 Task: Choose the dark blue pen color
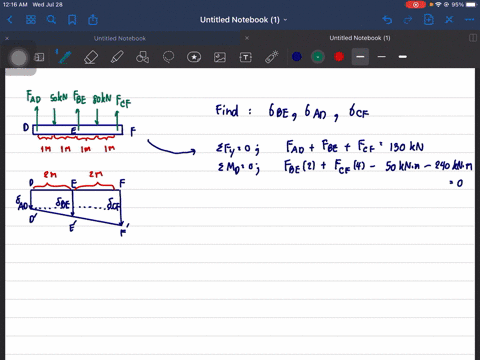click(x=297, y=57)
